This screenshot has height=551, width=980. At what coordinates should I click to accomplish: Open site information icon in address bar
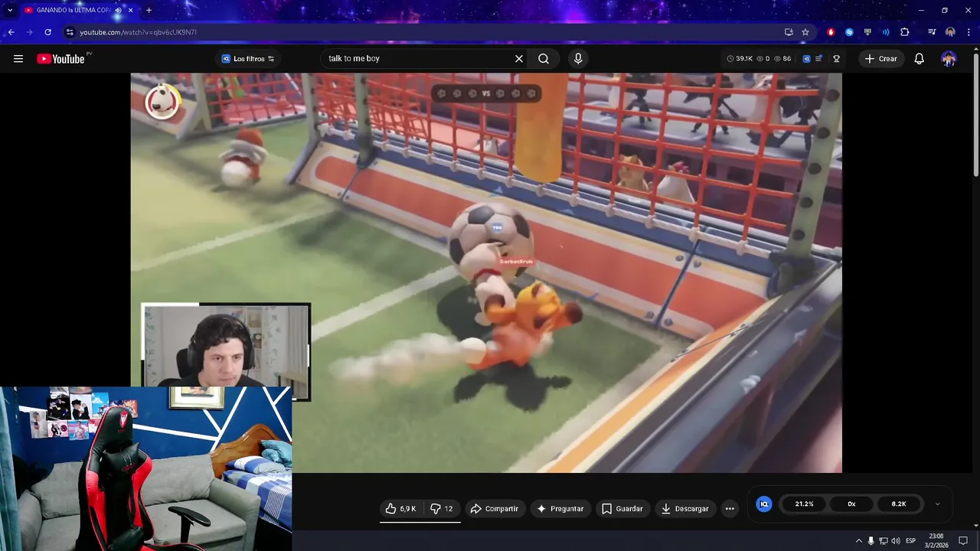click(x=70, y=32)
